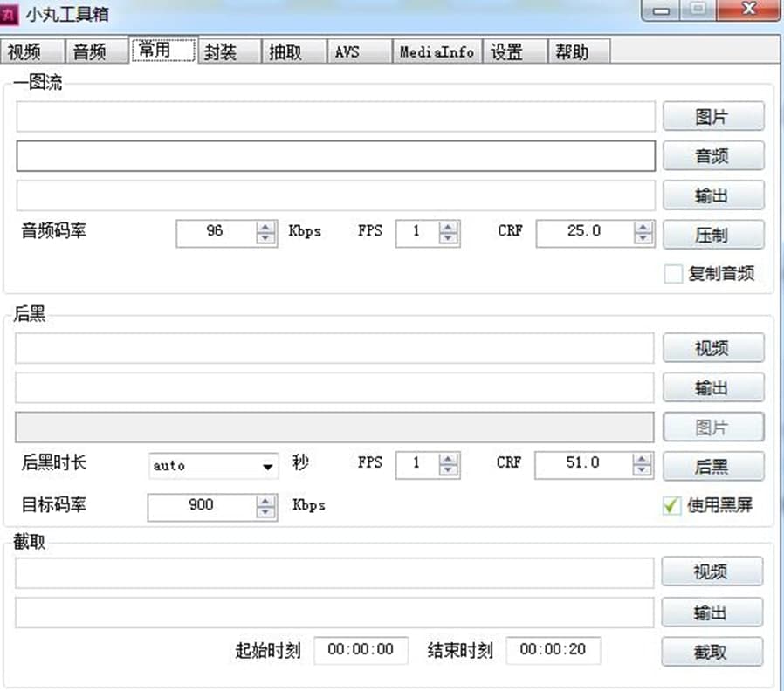Click the 截取 button at the bottom
This screenshot has height=691, width=784.
point(711,652)
